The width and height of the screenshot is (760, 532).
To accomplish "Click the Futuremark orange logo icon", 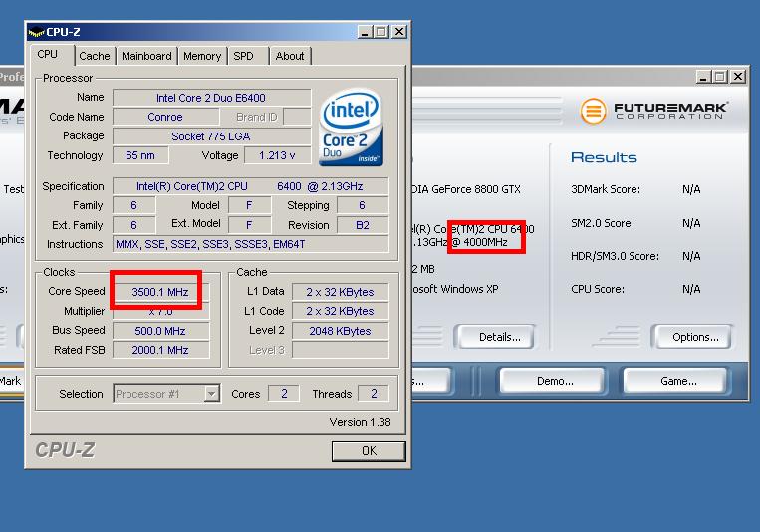I will point(593,111).
